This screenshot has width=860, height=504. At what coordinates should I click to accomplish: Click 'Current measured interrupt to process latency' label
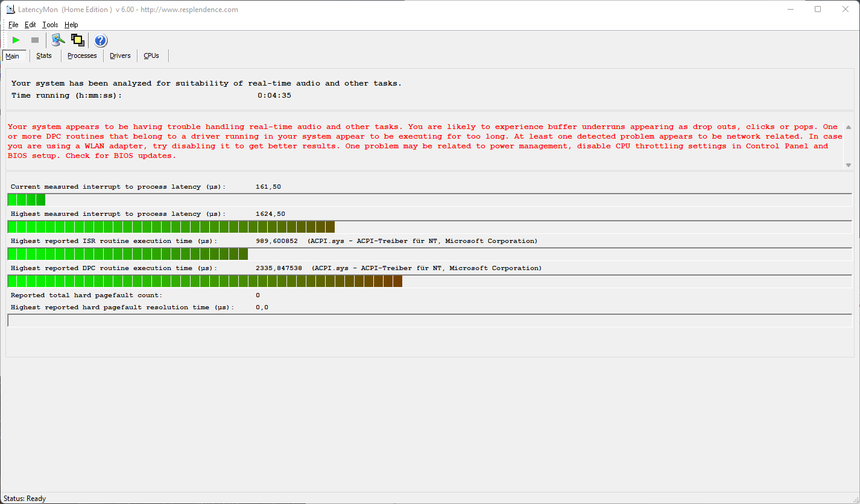[x=118, y=187]
